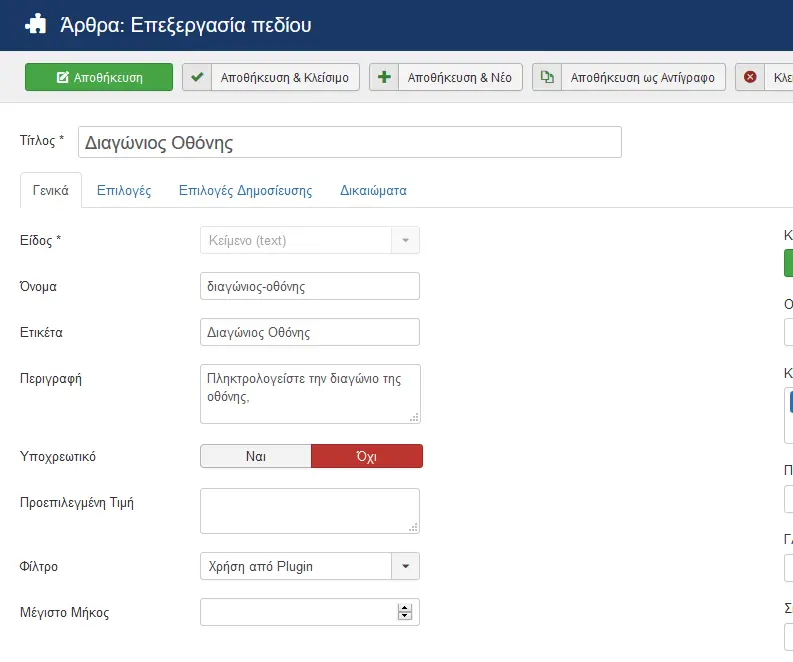
Task: Click the resize grip of the Περιγραφή textarea
Action: click(x=414, y=417)
